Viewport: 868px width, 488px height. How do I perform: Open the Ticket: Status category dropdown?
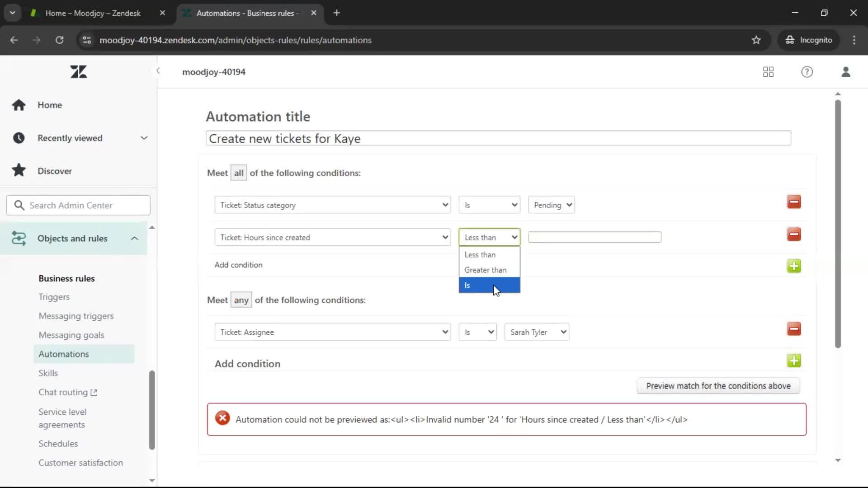click(x=333, y=205)
